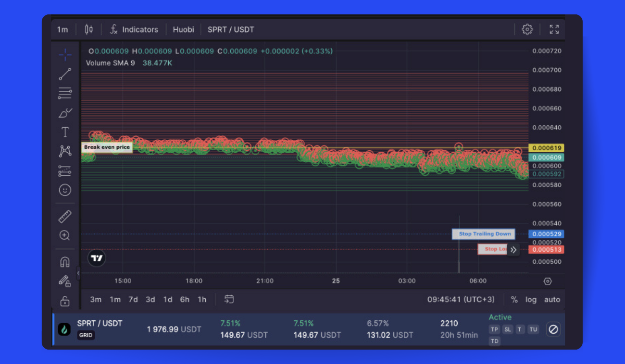The width and height of the screenshot is (625, 364).
Task: Open the chart patterns tool
Action: point(65,151)
